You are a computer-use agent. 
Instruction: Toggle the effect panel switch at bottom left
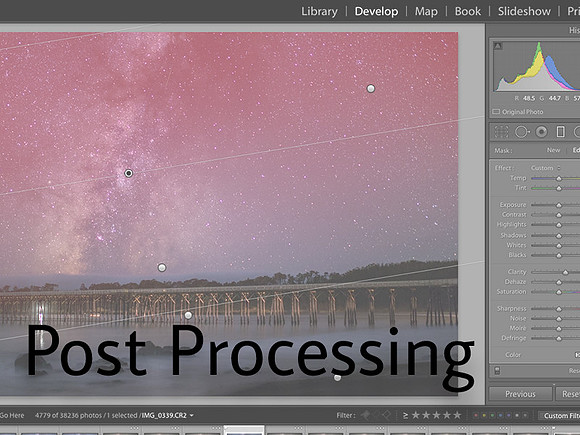(x=497, y=370)
